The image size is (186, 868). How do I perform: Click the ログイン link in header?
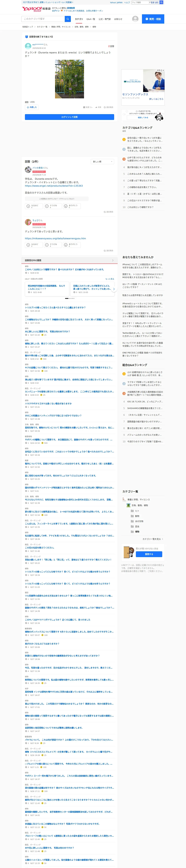click(56, 11)
